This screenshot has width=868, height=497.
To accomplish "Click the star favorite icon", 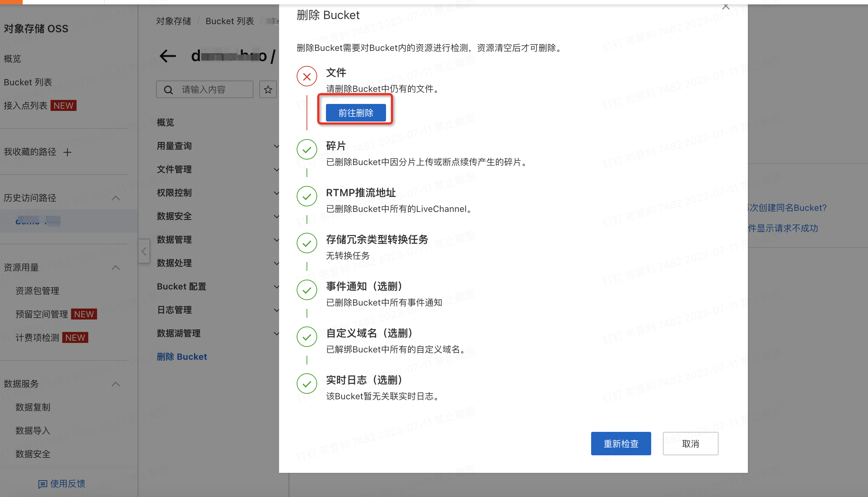I will coord(268,90).
